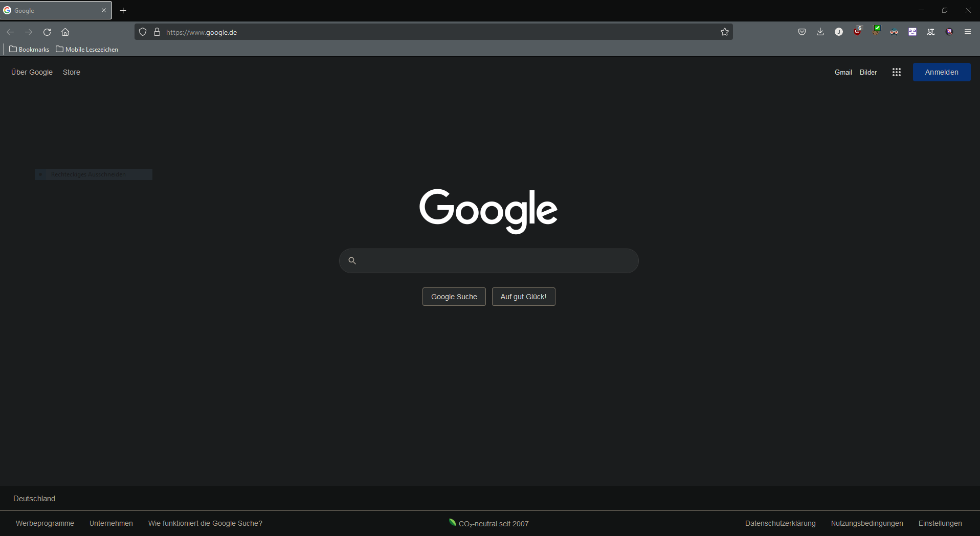
Task: Open the downloads panel
Action: pyautogui.click(x=820, y=32)
